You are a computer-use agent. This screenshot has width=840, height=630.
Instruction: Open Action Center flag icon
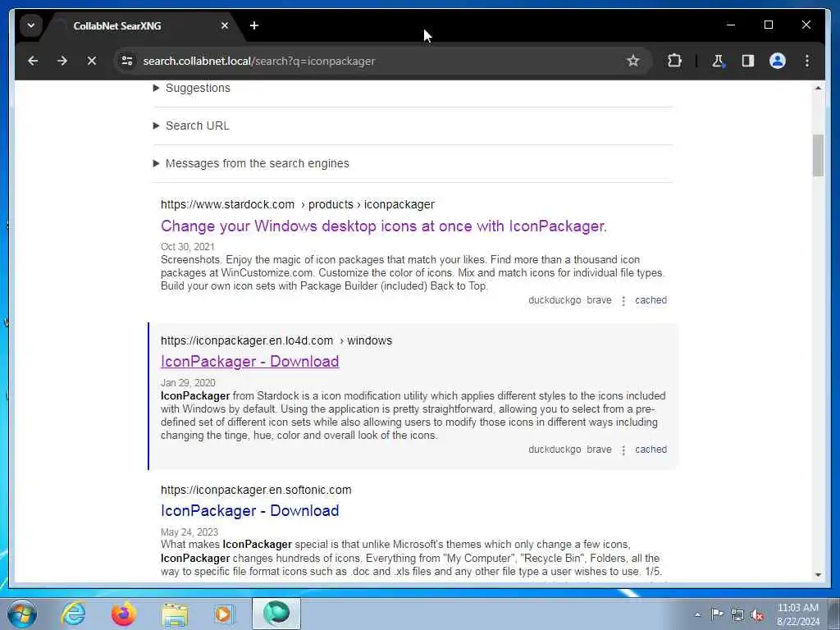point(717,614)
